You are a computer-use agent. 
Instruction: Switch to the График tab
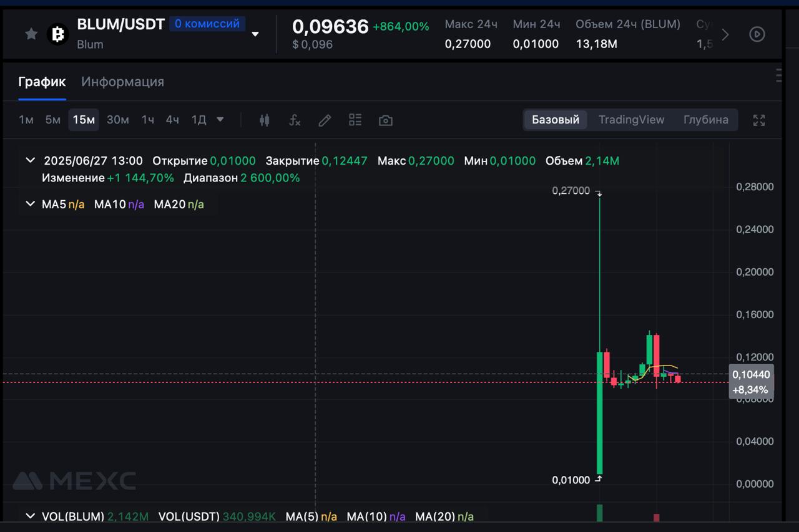42,82
